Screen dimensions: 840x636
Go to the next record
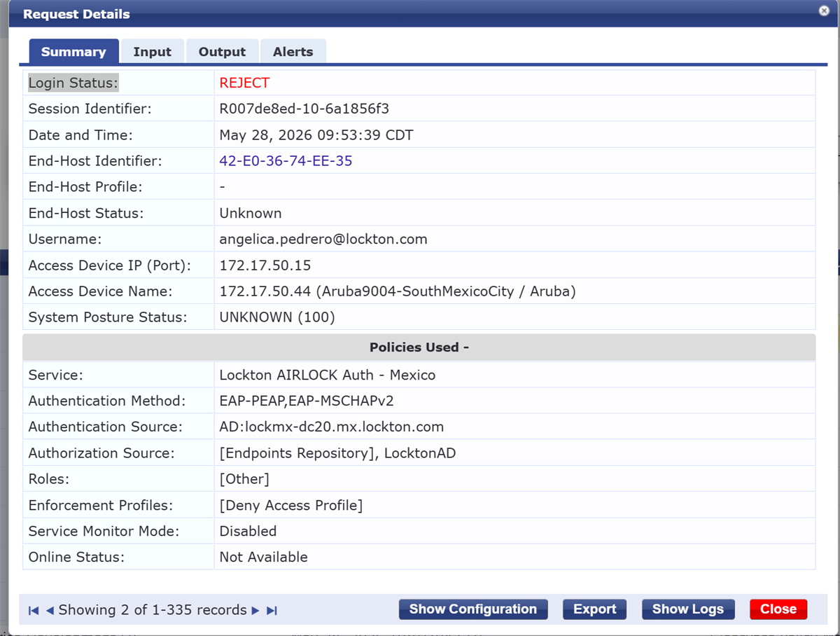click(255, 611)
